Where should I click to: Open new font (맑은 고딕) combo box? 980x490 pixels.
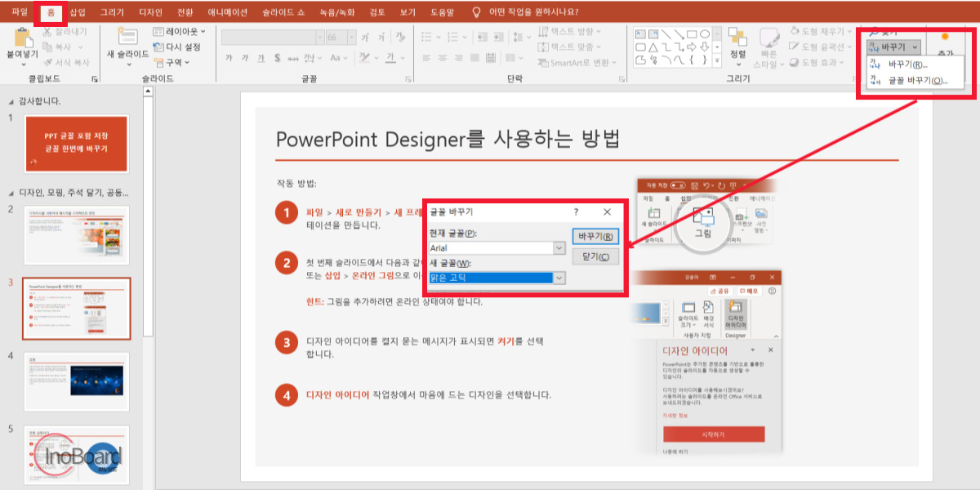click(x=497, y=278)
